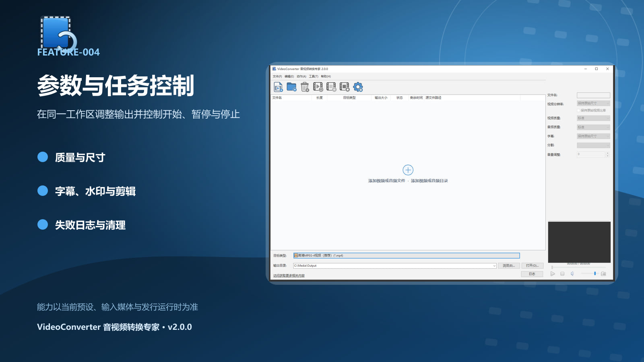The width and height of the screenshot is (644, 362).
Task: Open the 音频质量 dropdown
Action: 593,127
